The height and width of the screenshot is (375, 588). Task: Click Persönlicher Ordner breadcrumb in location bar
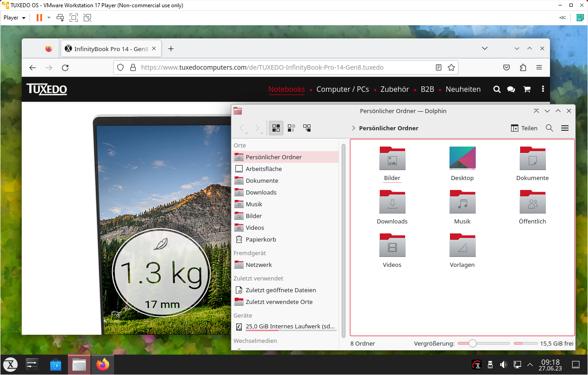388,128
